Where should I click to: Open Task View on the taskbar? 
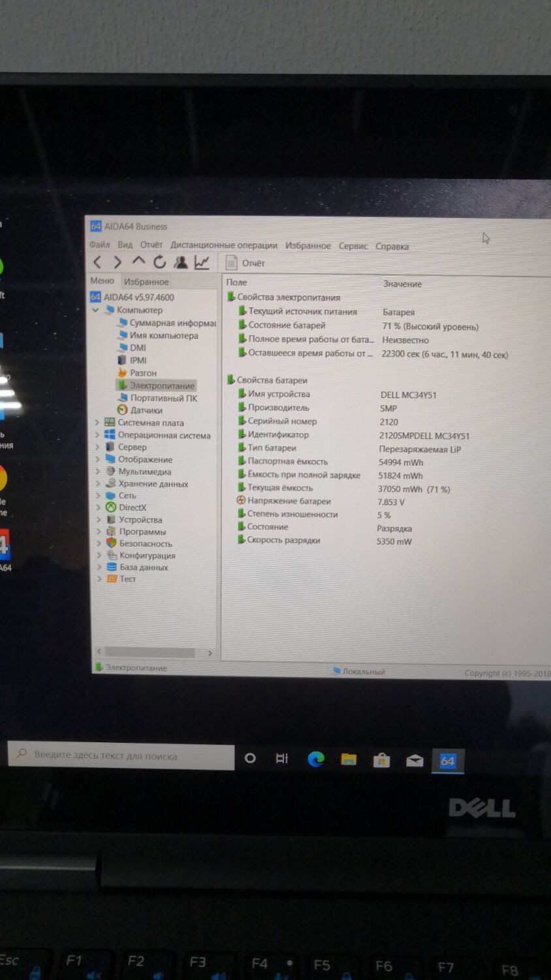click(281, 759)
